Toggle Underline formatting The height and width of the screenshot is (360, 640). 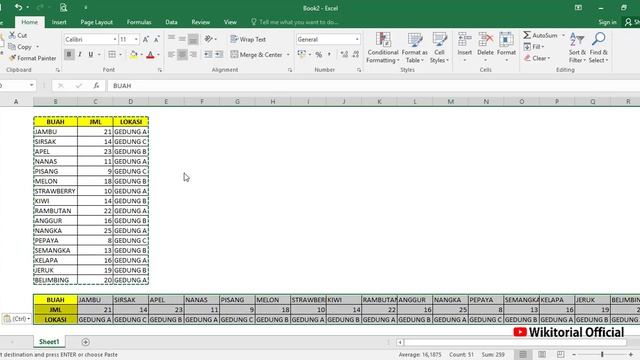point(91,54)
